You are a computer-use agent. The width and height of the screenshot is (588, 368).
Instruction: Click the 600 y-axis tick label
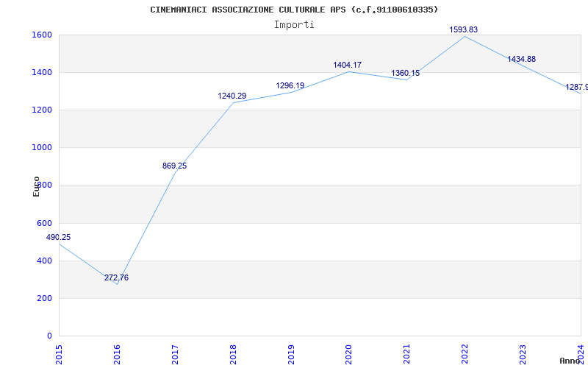click(x=44, y=224)
